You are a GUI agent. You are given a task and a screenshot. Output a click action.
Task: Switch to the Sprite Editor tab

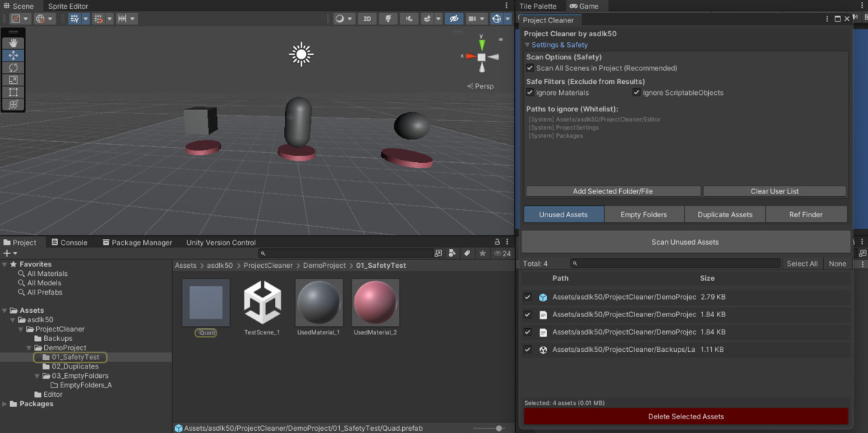pyautogui.click(x=68, y=6)
